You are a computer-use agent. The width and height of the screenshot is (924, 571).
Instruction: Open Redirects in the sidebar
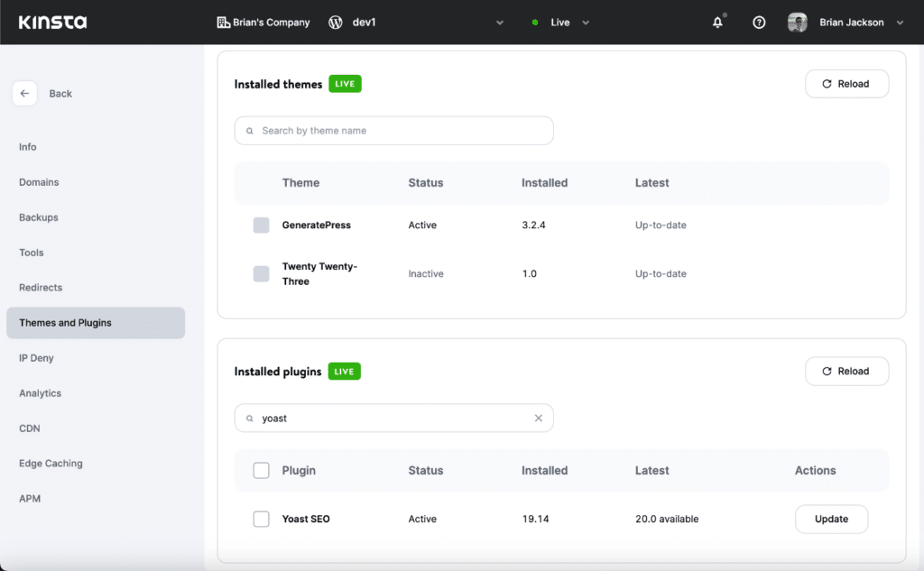coord(41,288)
